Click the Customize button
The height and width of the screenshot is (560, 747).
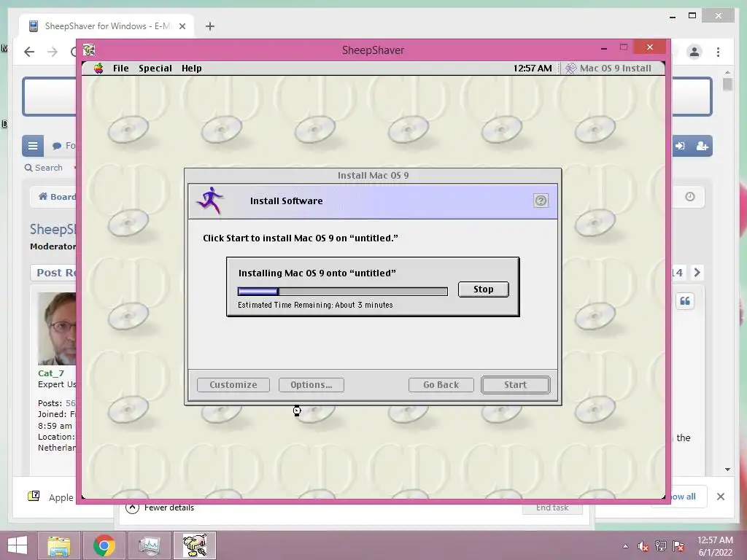[233, 385]
